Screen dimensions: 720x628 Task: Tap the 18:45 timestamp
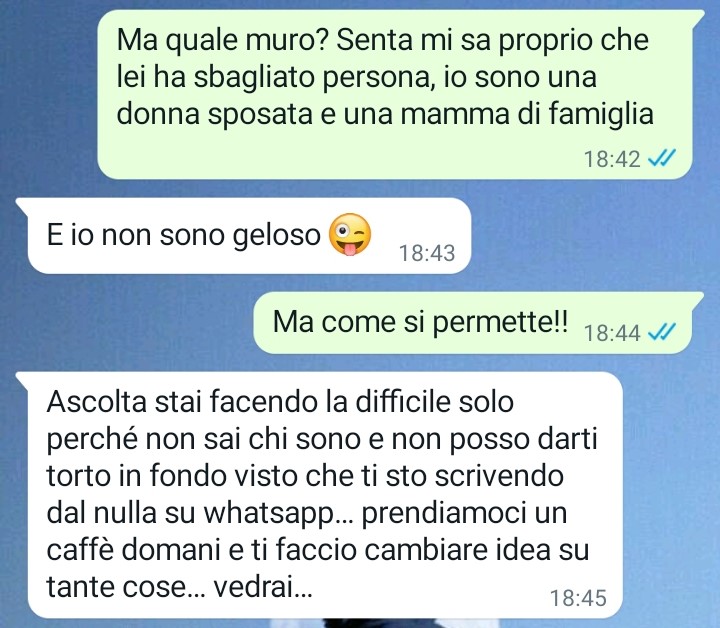coord(578,598)
